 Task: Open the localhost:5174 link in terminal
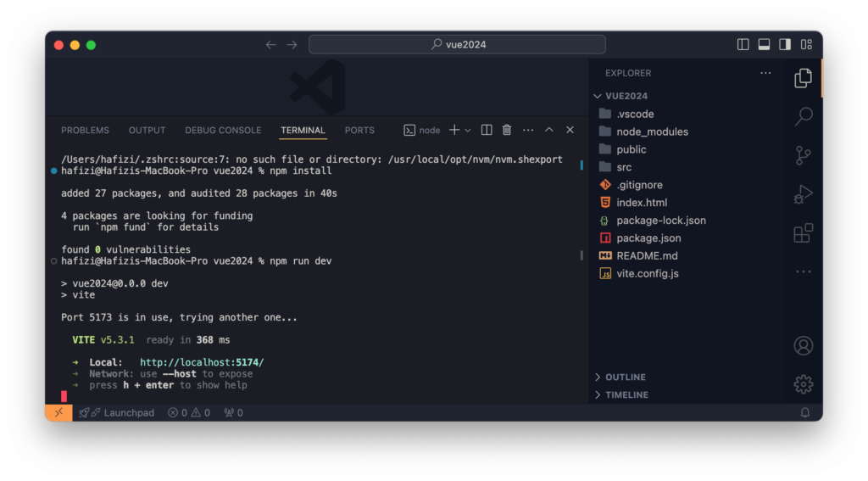[202, 362]
